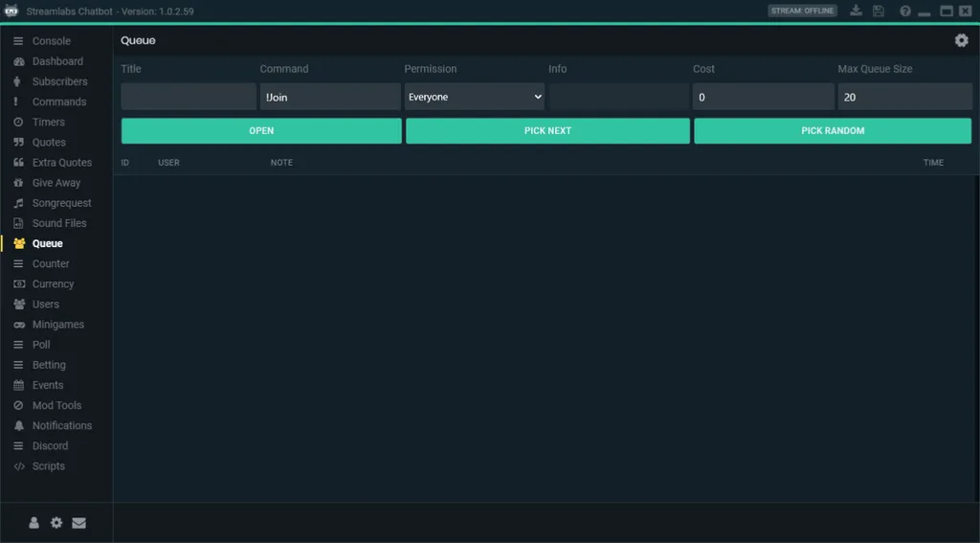Open Queue settings gear icon

[961, 40]
